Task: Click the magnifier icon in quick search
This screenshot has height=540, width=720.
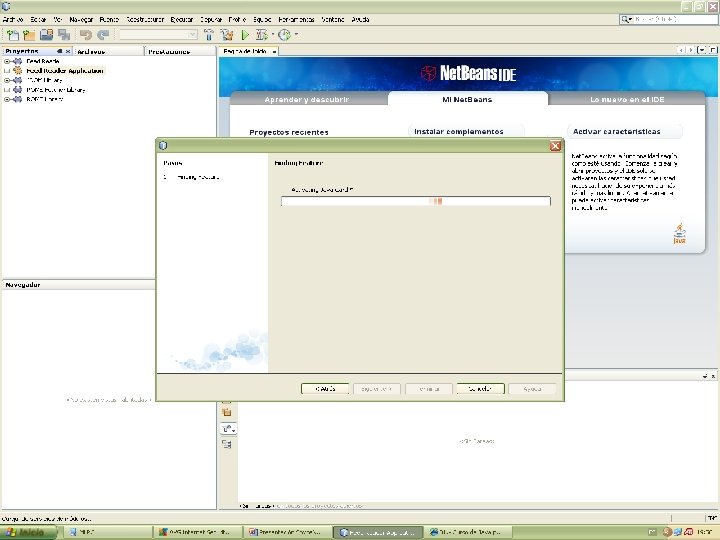Action: pyautogui.click(x=625, y=19)
